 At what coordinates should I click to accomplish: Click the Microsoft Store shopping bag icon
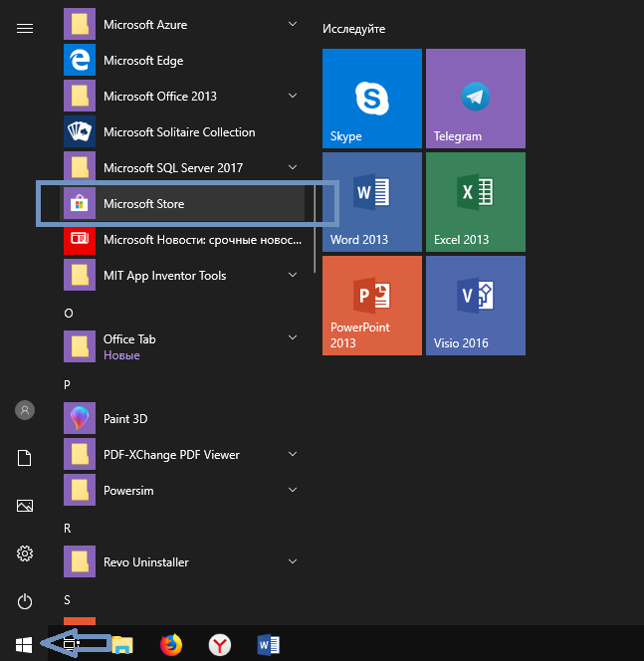pos(80,203)
